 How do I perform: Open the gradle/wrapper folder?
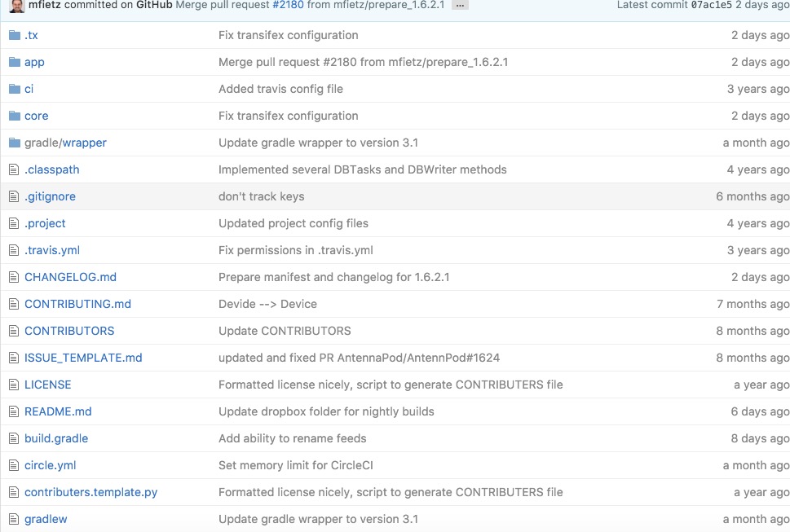click(x=65, y=143)
